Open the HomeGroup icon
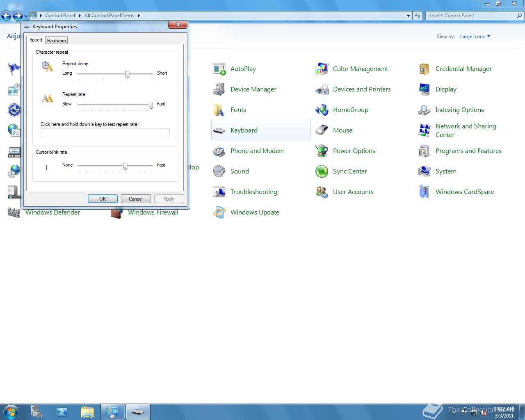 click(x=322, y=110)
